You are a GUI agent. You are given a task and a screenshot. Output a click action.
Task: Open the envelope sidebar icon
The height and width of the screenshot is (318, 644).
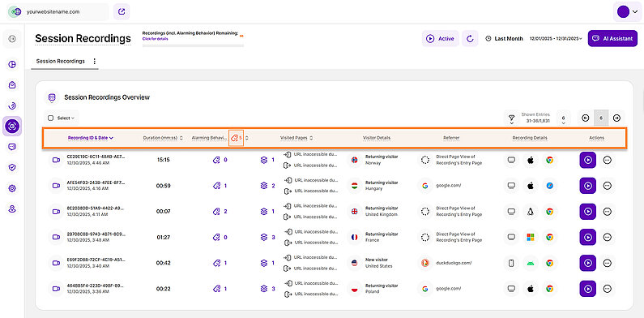[x=12, y=84]
